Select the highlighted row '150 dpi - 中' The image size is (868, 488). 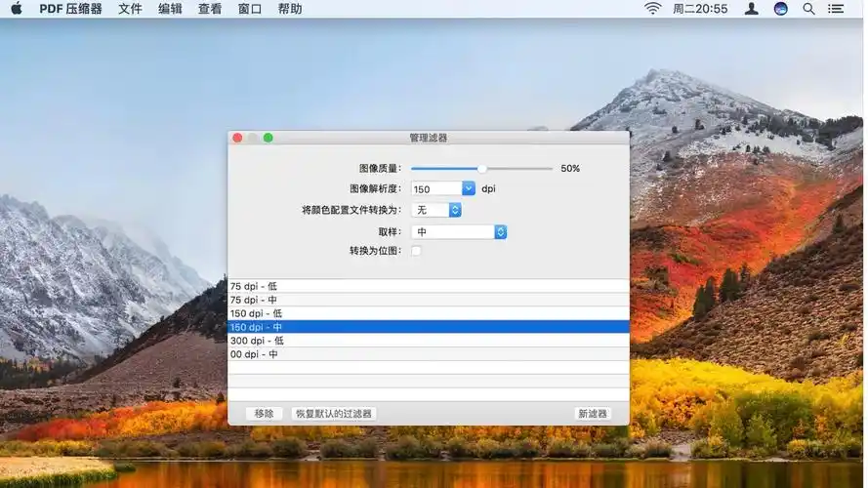click(429, 326)
